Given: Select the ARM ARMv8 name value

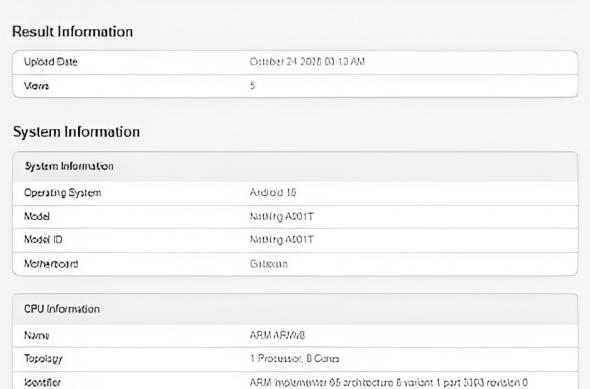Looking at the screenshot, I should 277,335.
